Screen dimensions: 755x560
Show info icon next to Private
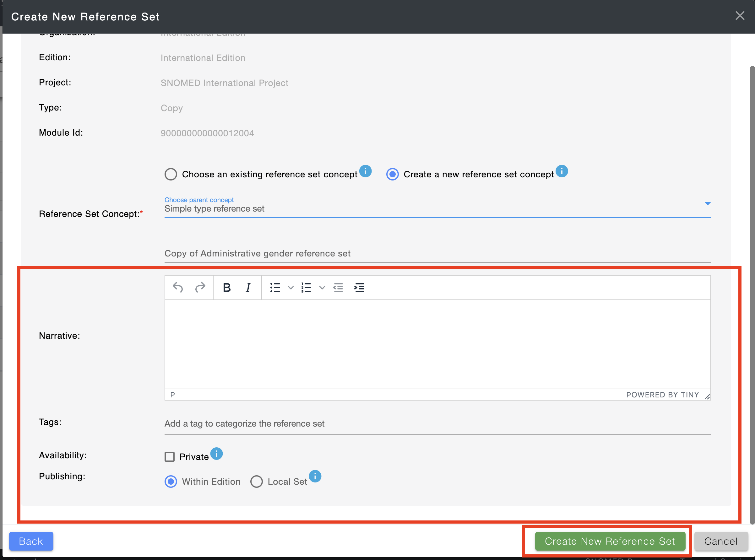(x=216, y=454)
